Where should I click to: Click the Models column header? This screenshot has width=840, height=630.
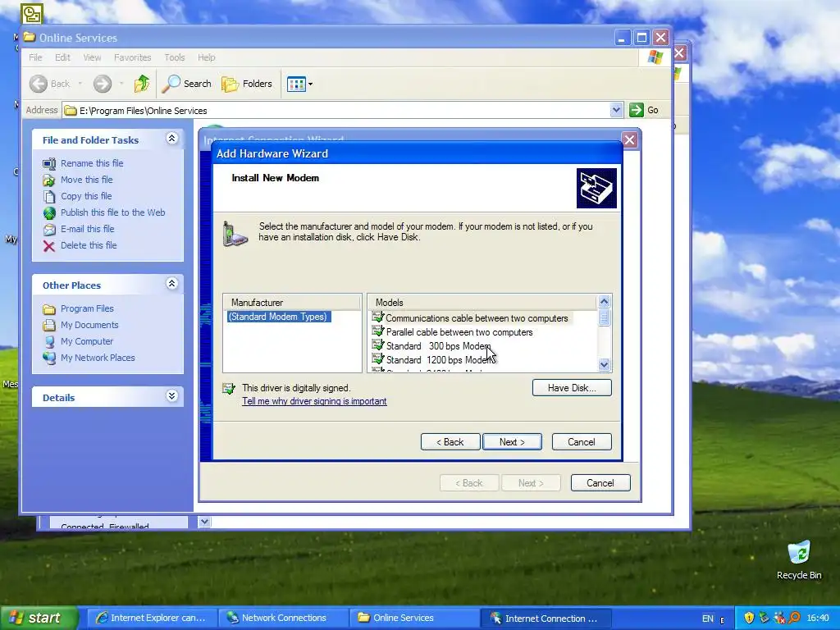(x=482, y=303)
